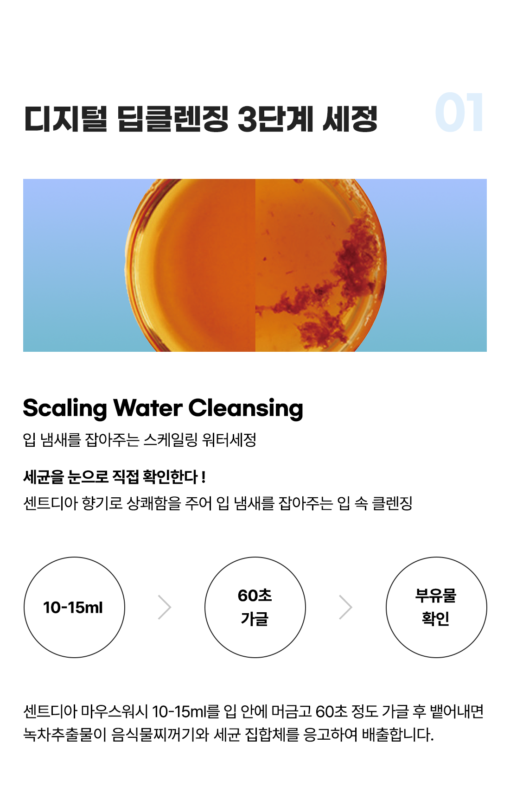This screenshot has width=510, height=812.
Task: Click the line starting 센트디아 향기로 상쾌함을
Action: (218, 503)
